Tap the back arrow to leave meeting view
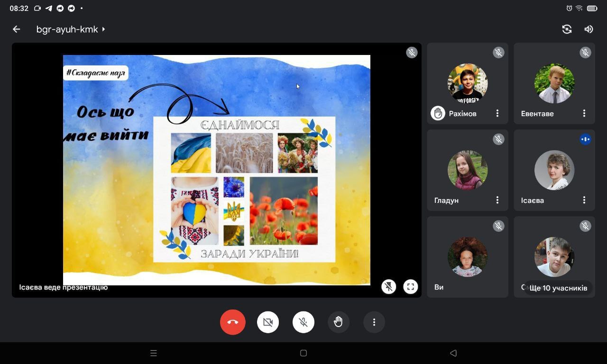The image size is (607, 364). 17,29
